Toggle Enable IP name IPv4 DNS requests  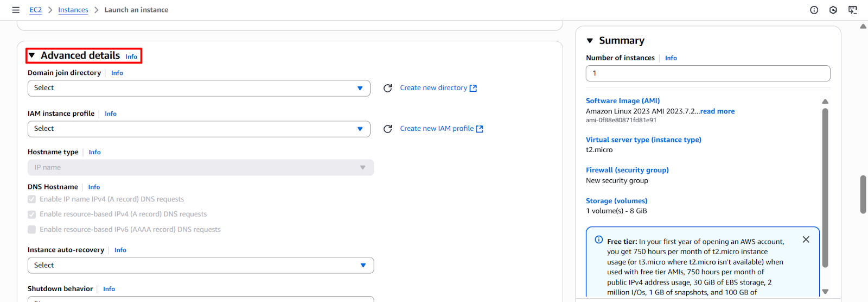click(x=32, y=199)
